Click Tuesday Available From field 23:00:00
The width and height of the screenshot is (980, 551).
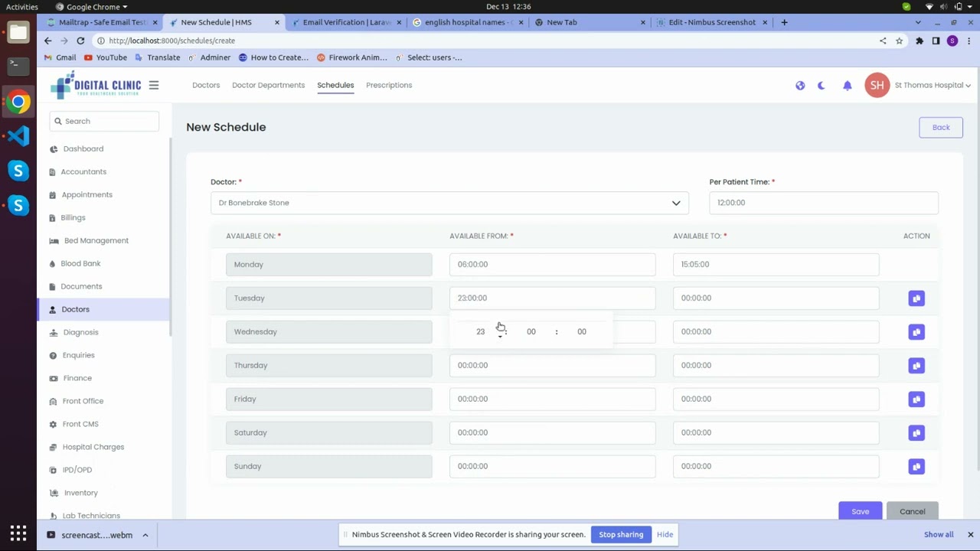coord(552,298)
